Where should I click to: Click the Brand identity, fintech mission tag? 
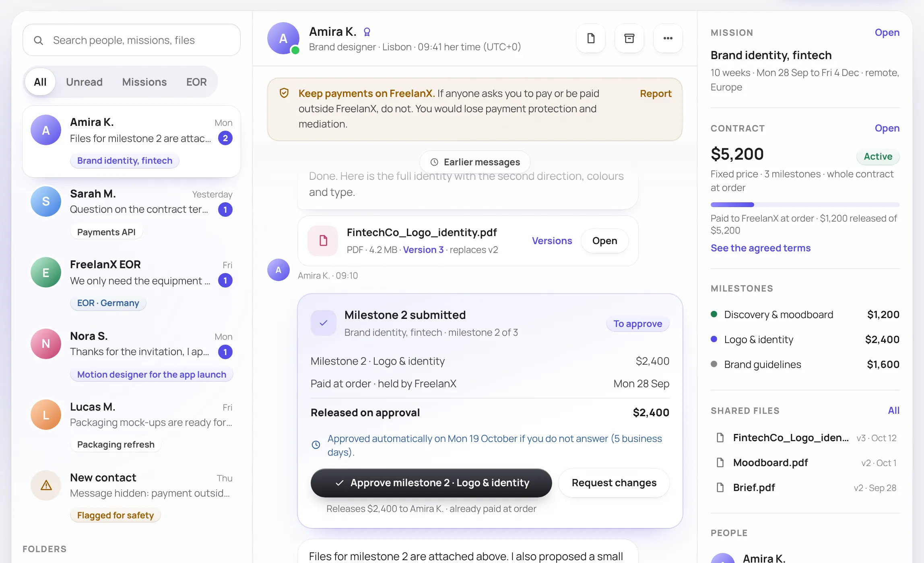[x=125, y=160]
